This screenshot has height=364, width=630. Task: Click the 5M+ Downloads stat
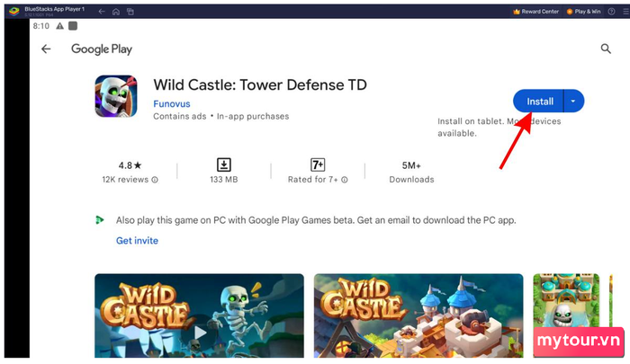[x=411, y=173]
